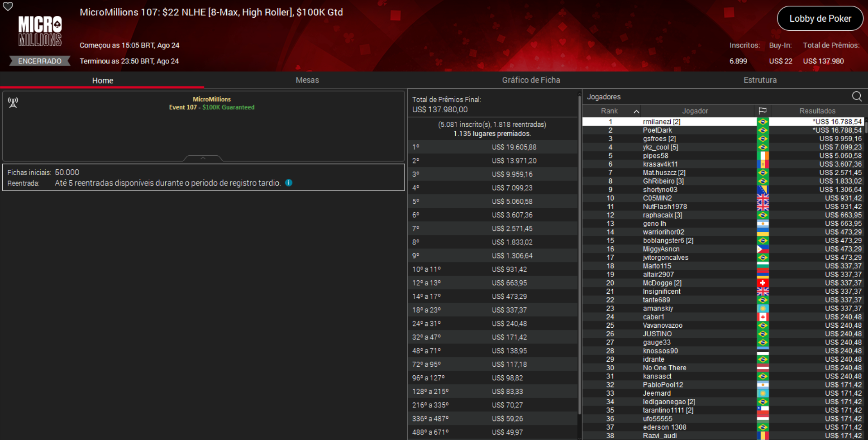Open the Estrutura tab
The width and height of the screenshot is (868, 440).
coord(760,80)
